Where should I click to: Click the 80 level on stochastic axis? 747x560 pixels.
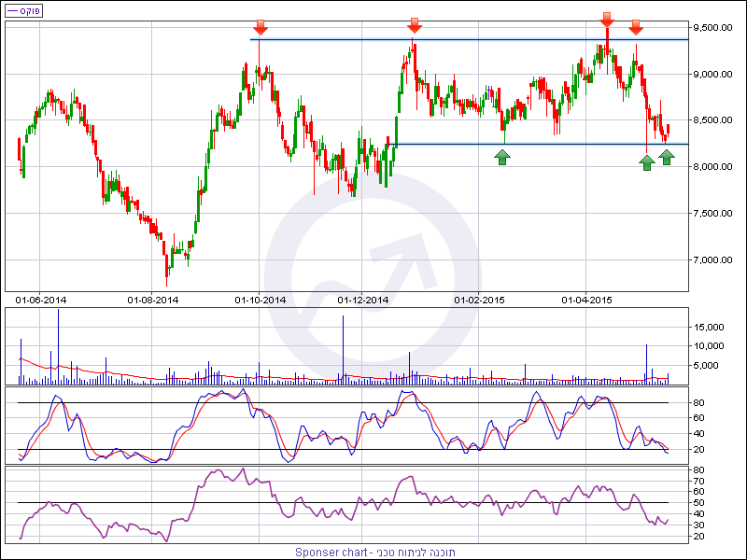pyautogui.click(x=698, y=402)
